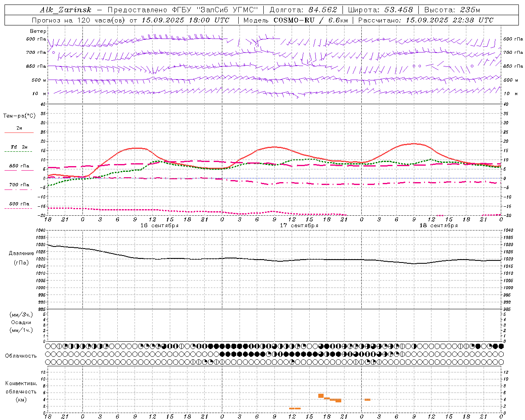Screen dimensions: 525x420
Task: Click the '16 сентября' date label
Action: (160, 226)
